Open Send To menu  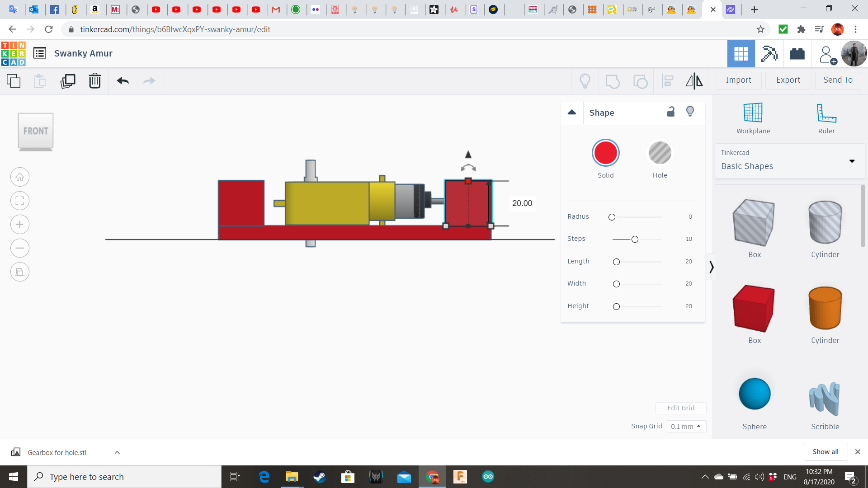(x=838, y=80)
